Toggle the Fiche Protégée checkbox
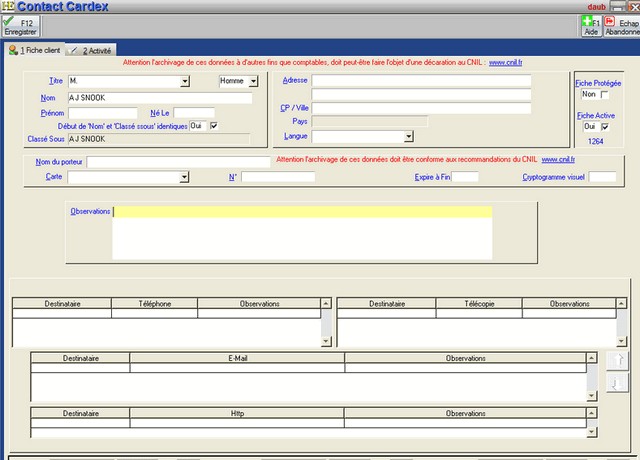The height and width of the screenshot is (460, 640). [604, 95]
